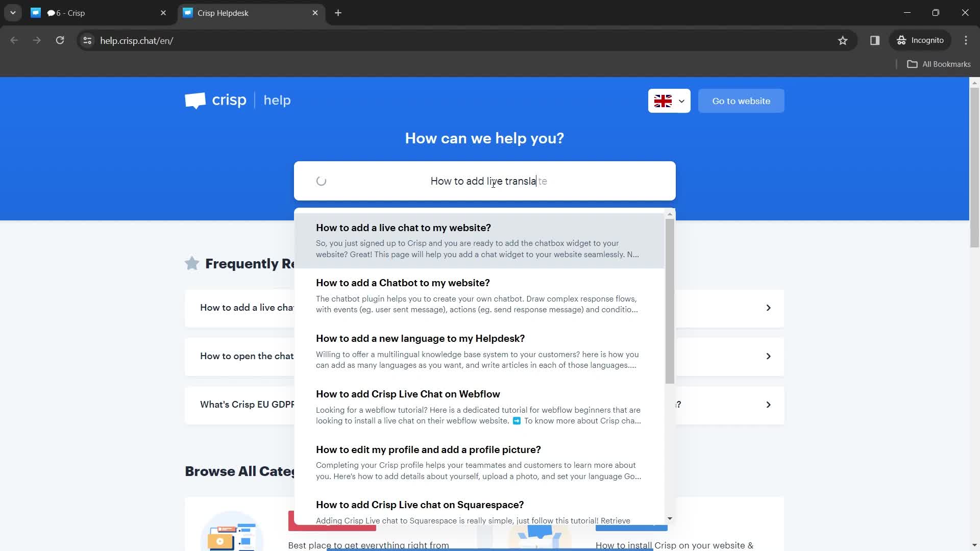The image size is (980, 551).
Task: Click results list scroll-up arrow
Action: (670, 214)
